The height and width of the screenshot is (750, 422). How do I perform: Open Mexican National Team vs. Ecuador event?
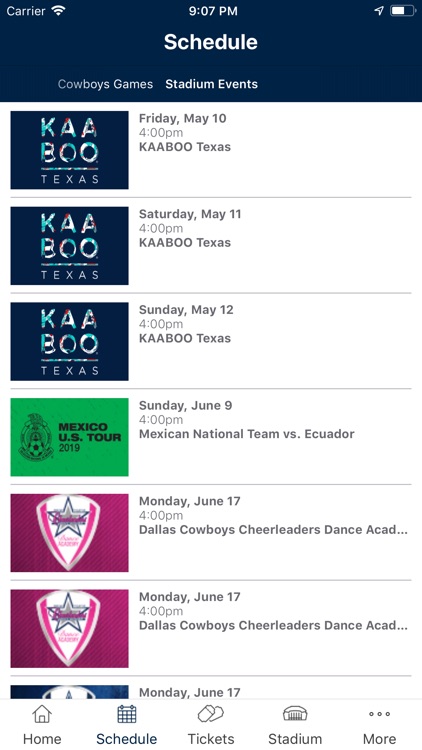click(211, 437)
